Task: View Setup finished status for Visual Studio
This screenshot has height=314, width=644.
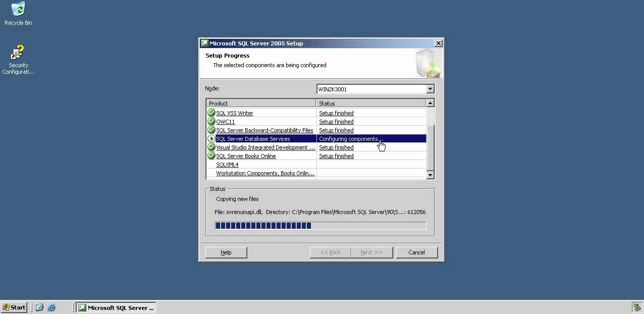Action: tap(336, 147)
